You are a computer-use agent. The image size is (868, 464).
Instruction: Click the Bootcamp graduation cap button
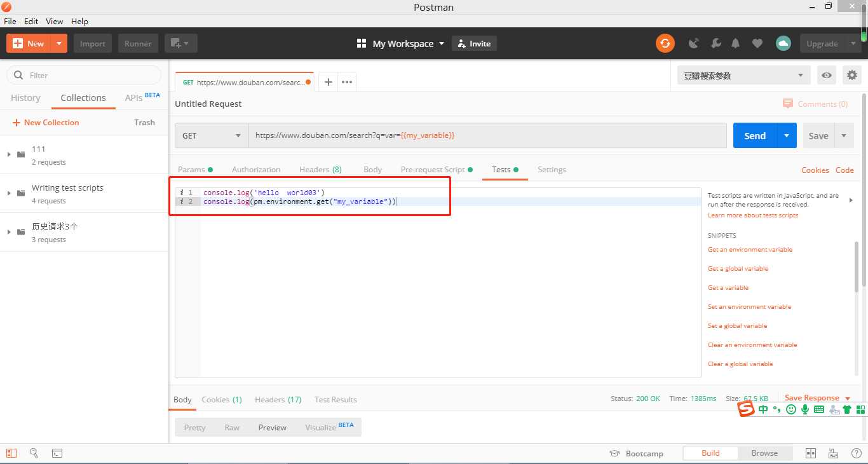coord(636,453)
